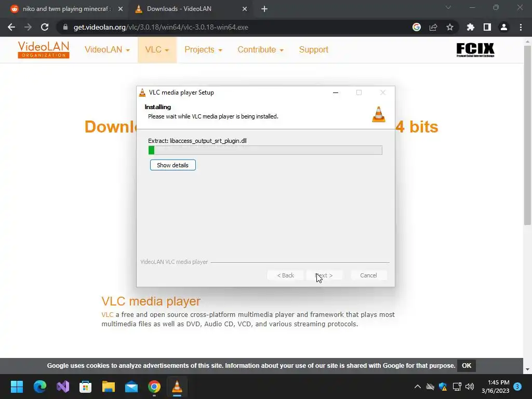
Task: Click Windows Security tray icon
Action: point(443,387)
